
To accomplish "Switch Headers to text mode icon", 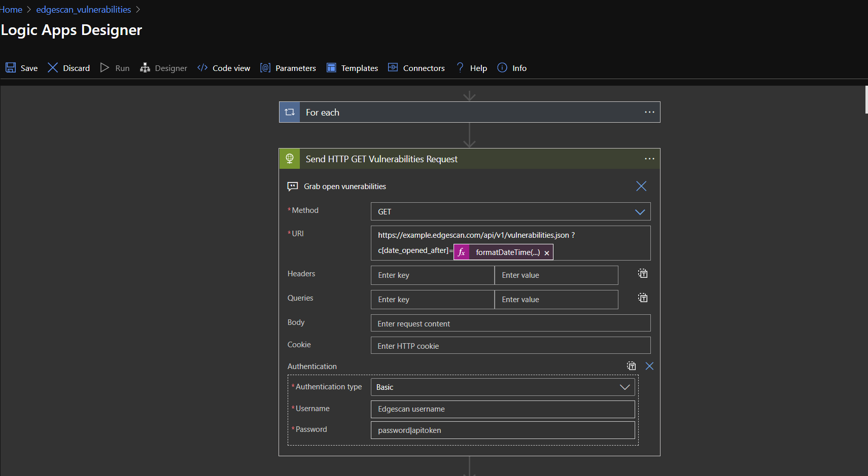I will click(643, 274).
